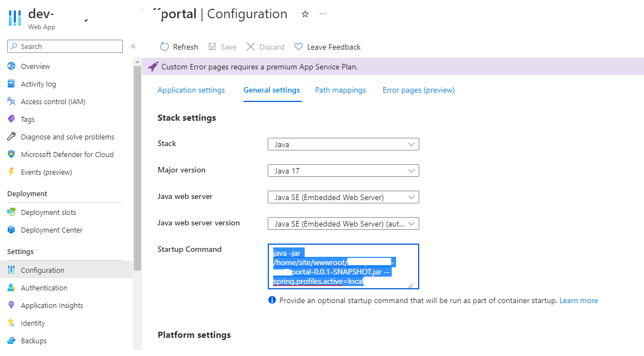Open Deployment slots in the sidebar
The width and height of the screenshot is (644, 356).
tap(48, 213)
